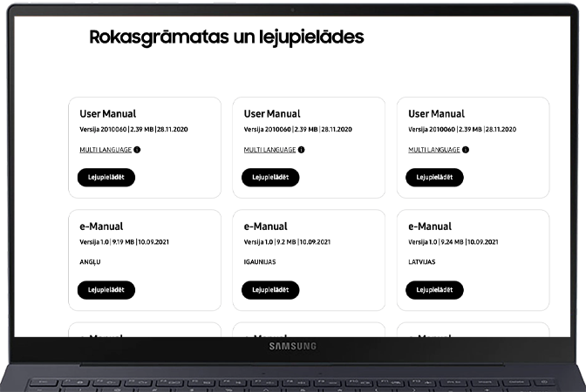The width and height of the screenshot is (586, 392).
Task: Click info icon in left User Manual card
Action: 137,150
